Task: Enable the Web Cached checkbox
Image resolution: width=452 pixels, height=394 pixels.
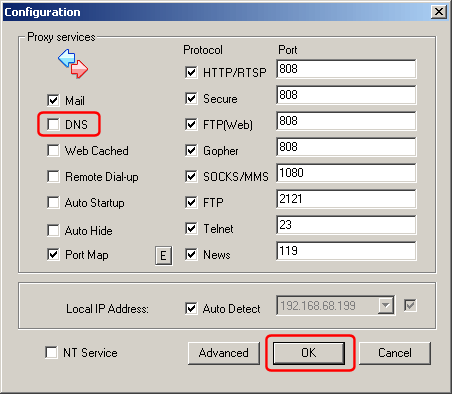Action: 53,150
